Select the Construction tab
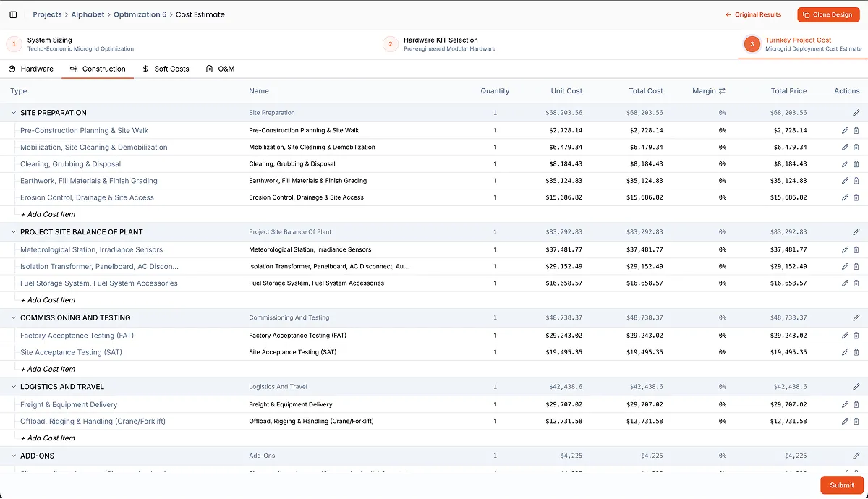This screenshot has width=868, height=499. [98, 69]
